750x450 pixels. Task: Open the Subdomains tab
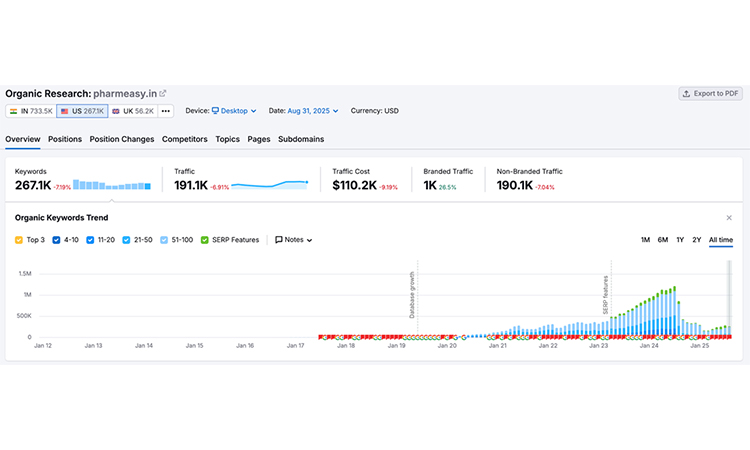(x=301, y=139)
